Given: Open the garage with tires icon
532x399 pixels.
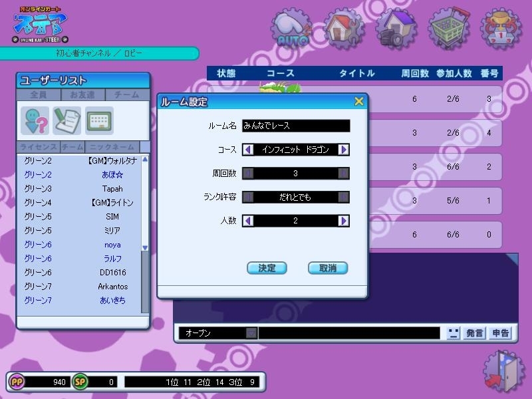Looking at the screenshot, I should click(x=396, y=29).
